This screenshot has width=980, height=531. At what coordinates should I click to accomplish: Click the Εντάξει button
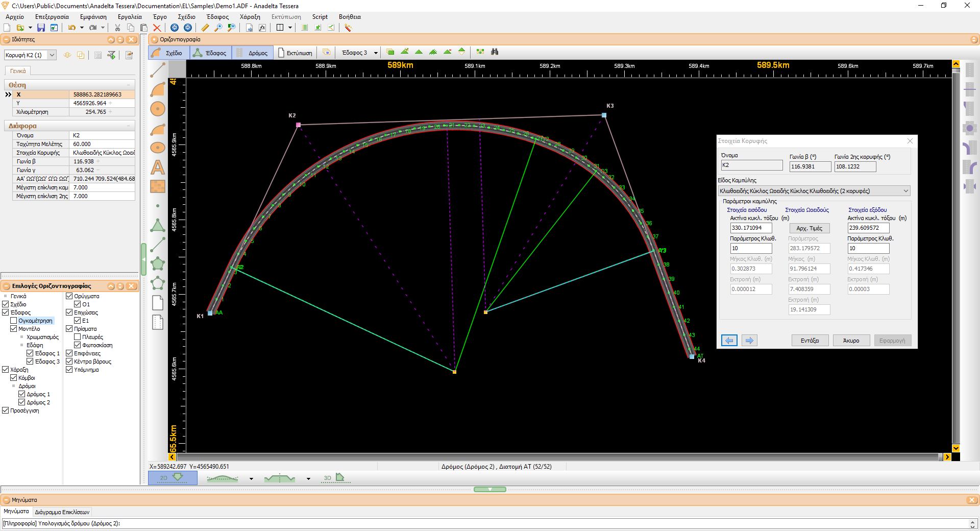coord(810,341)
